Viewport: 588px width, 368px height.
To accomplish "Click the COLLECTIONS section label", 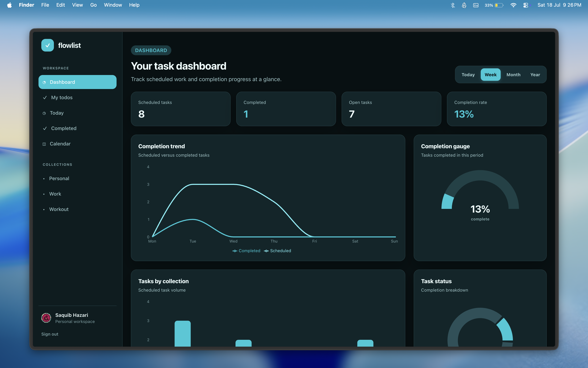I will (x=58, y=165).
